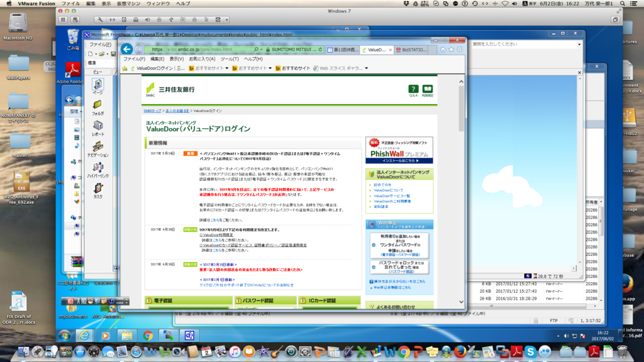
Task: Open address bar search dropdown arrow
Action: pyautogui.click(x=261, y=50)
